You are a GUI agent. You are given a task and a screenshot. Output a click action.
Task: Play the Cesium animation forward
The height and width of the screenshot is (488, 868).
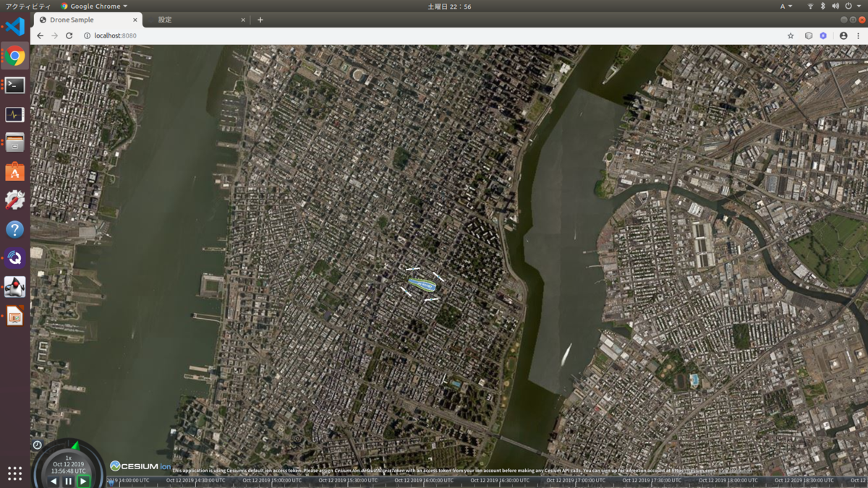84,481
